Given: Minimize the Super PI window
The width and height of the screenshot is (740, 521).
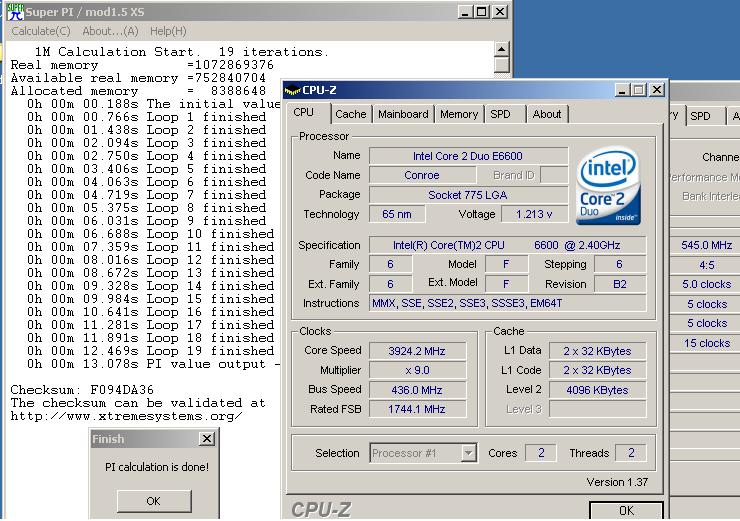Looking at the screenshot, I should (465, 12).
